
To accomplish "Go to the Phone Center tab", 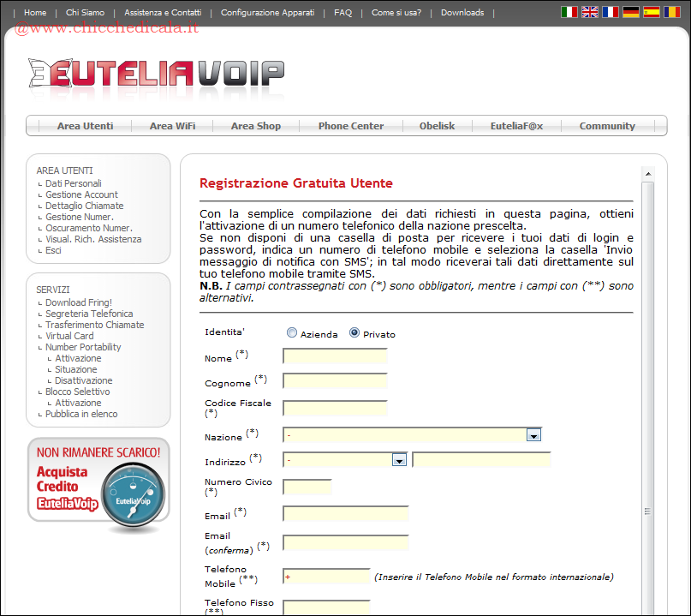I will 351,126.
